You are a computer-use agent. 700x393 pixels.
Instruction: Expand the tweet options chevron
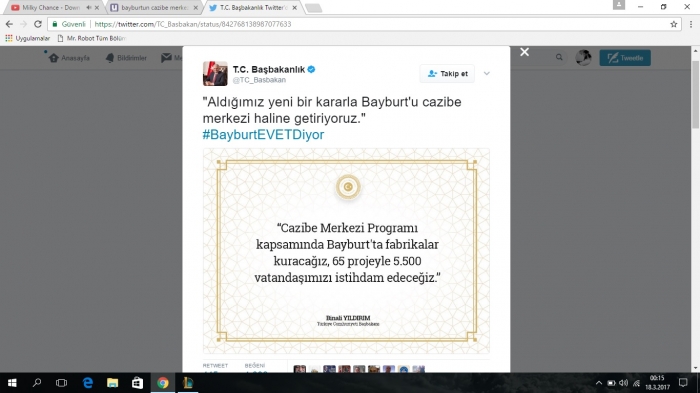pyautogui.click(x=487, y=73)
